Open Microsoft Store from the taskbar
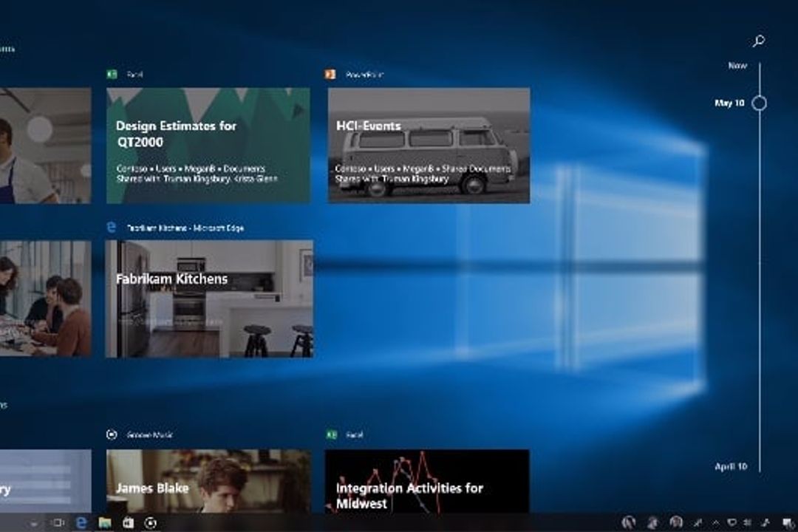798x532 pixels. (128, 523)
